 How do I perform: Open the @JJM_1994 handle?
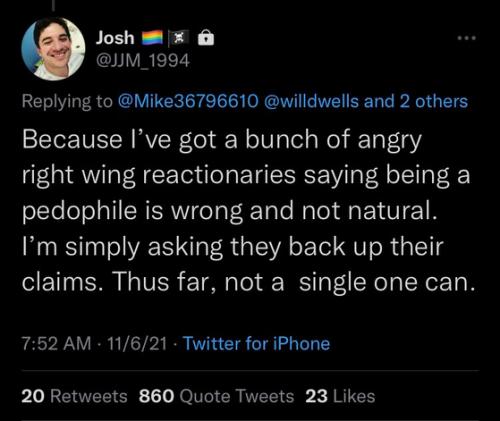[x=143, y=60]
